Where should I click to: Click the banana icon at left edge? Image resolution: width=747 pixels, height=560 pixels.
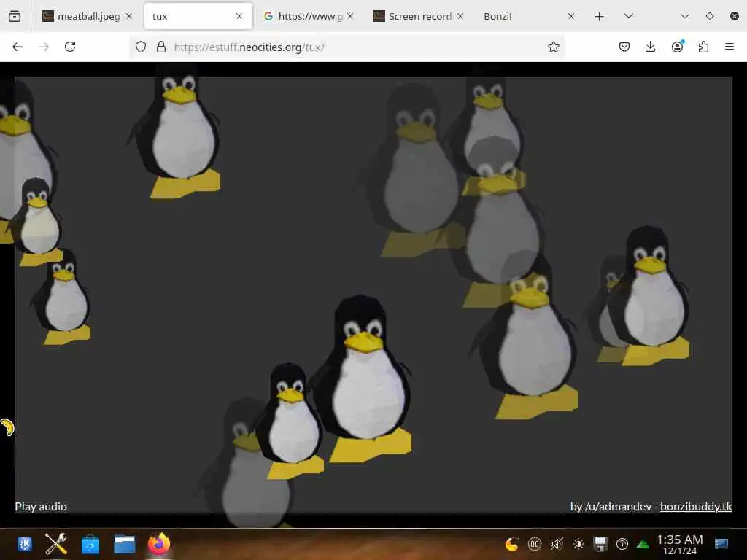[x=7, y=427]
